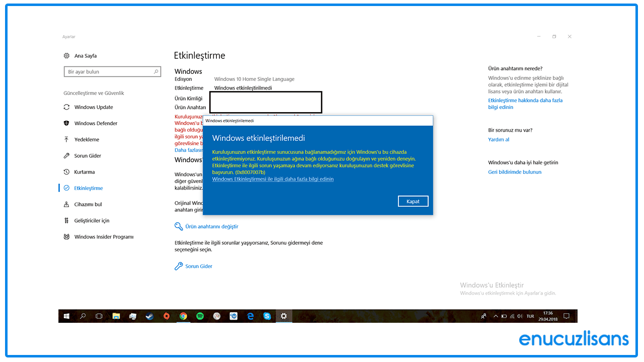Expand hidden system tray icons

tap(496, 316)
